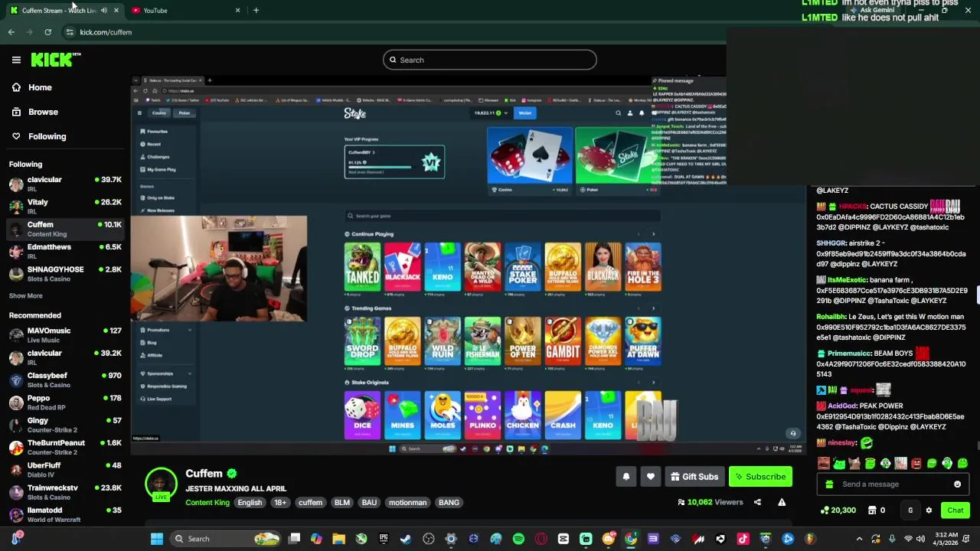980x551 pixels.
Task: Select the BANG tag
Action: click(x=449, y=503)
